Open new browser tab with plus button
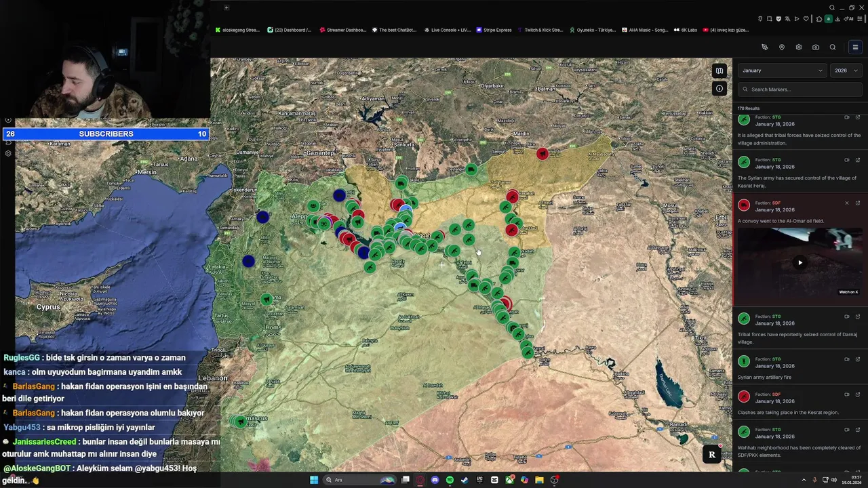The height and width of the screenshot is (488, 868). click(226, 7)
